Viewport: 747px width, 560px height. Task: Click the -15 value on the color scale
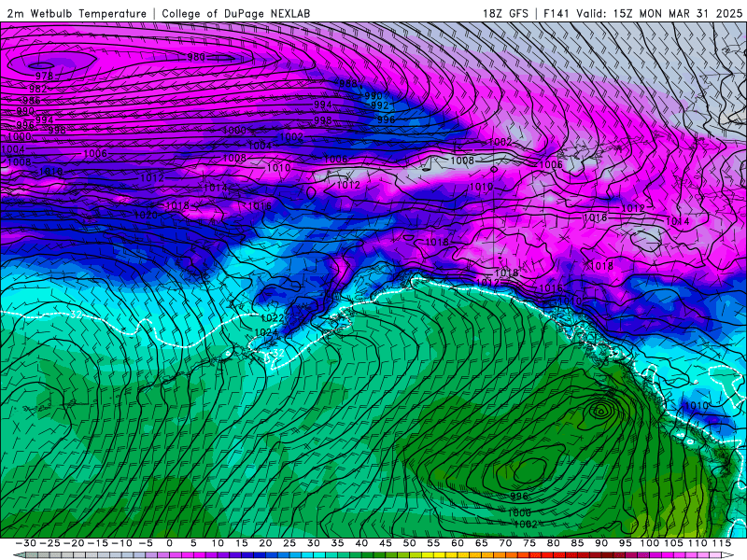[98, 543]
